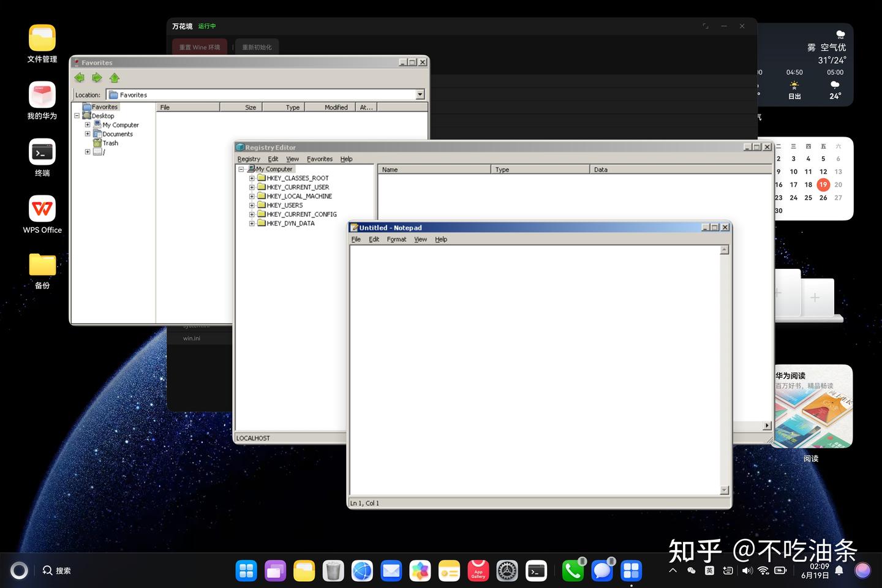Open the trash bin icon in dock
The height and width of the screenshot is (588, 882).
point(333,571)
